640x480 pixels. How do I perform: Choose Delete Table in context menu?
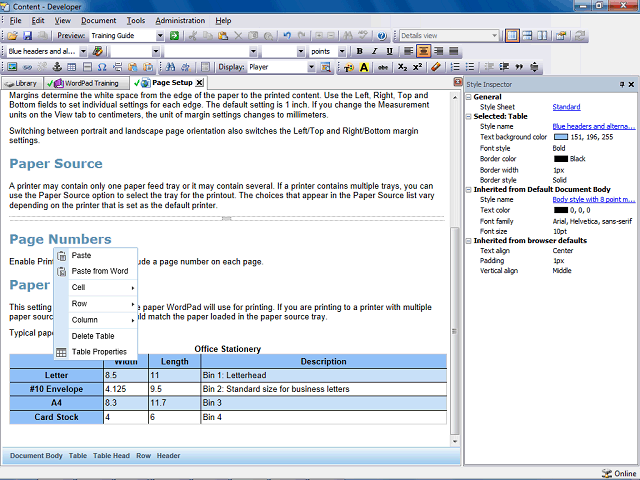click(96, 336)
